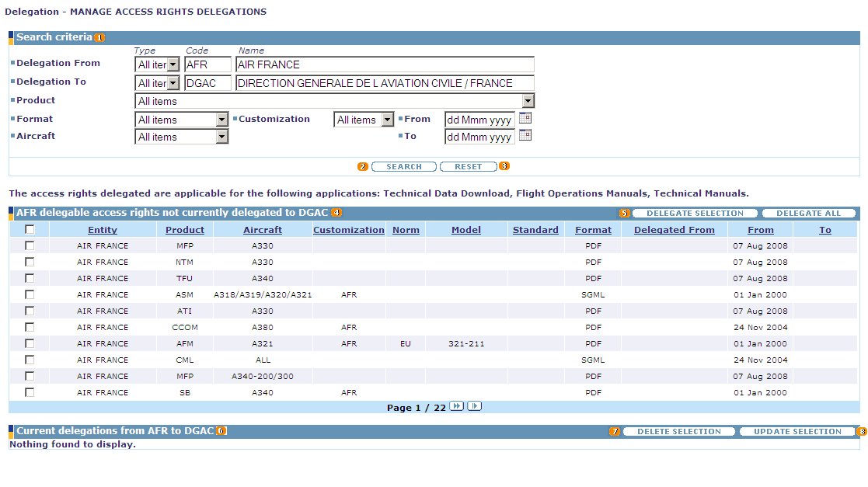
Task: Open the From date calendar picker
Action: click(x=525, y=118)
